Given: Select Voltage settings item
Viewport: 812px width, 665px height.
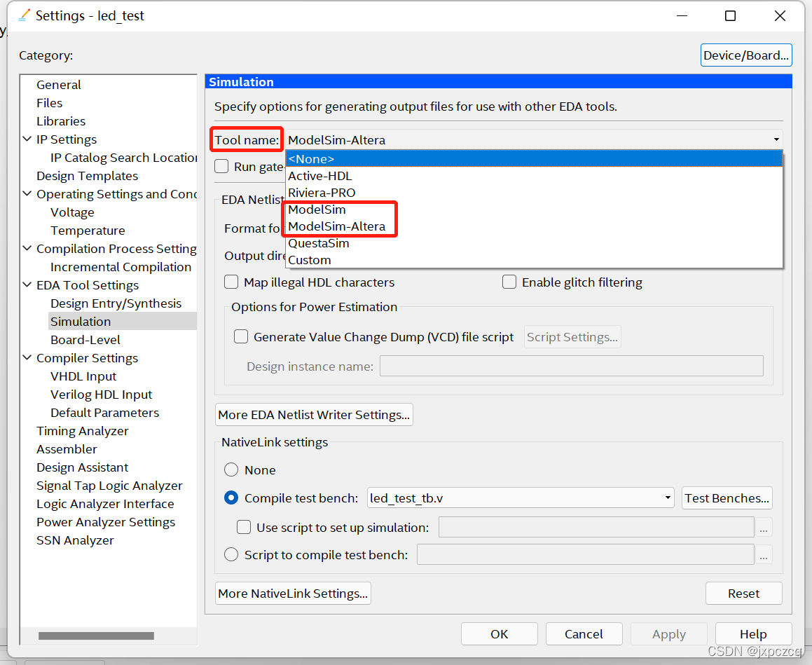Looking at the screenshot, I should [x=72, y=212].
